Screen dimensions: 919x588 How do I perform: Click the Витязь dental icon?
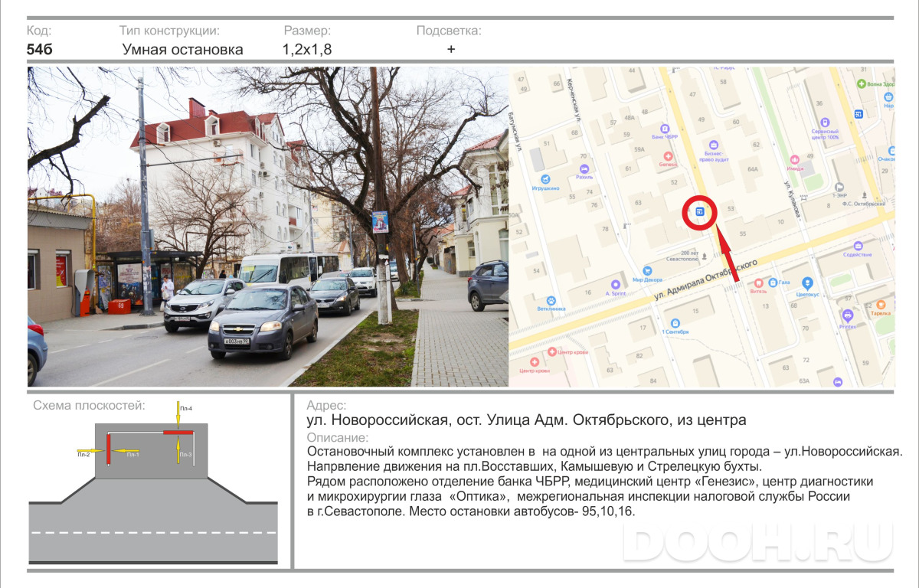(x=760, y=283)
